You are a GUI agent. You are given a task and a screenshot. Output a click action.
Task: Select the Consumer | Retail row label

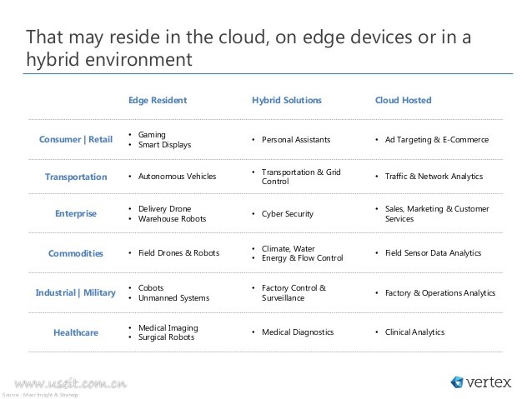point(76,139)
